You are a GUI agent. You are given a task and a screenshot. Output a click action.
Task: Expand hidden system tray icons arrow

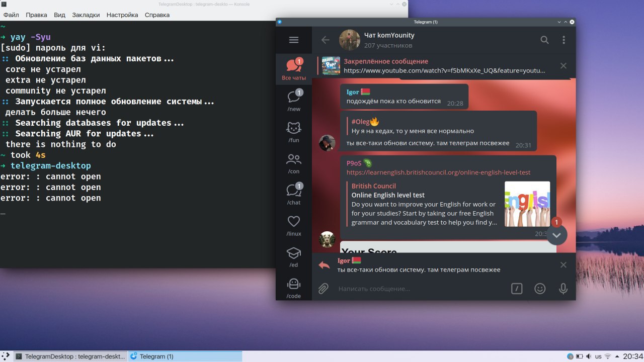(x=617, y=356)
